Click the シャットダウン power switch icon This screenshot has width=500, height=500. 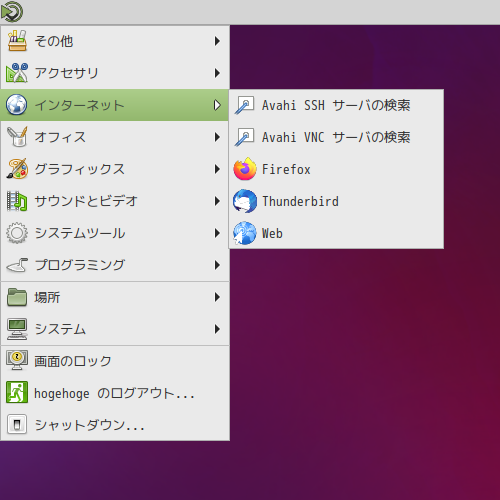pyautogui.click(x=17, y=425)
